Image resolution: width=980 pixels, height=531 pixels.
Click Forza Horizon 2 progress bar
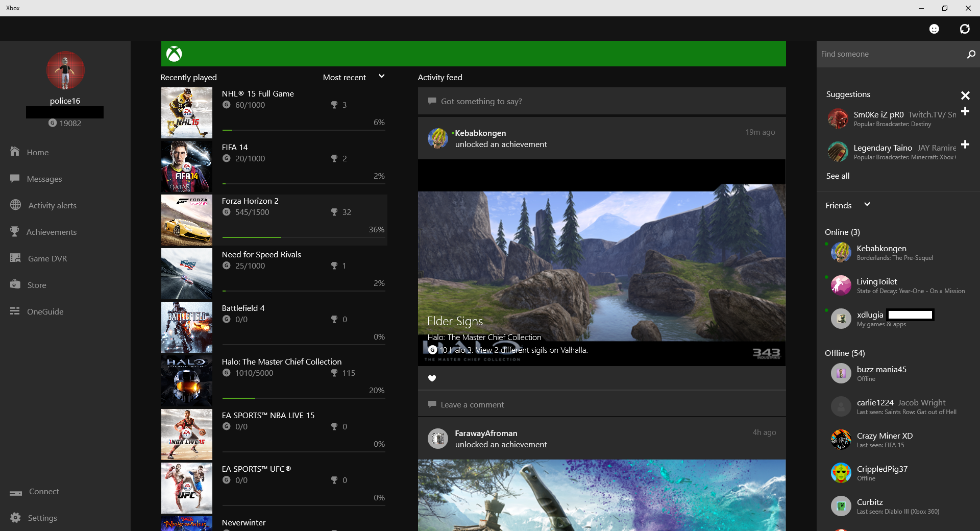tap(304, 237)
